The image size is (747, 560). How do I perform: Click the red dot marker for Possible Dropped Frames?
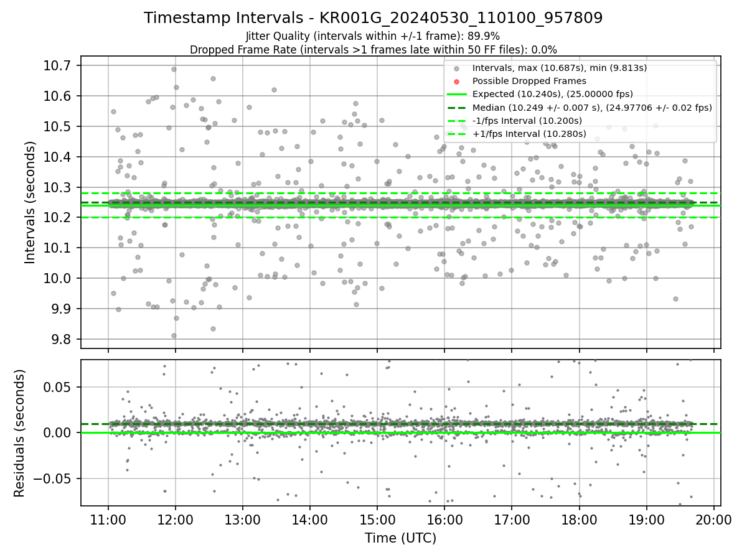pyautogui.click(x=456, y=82)
